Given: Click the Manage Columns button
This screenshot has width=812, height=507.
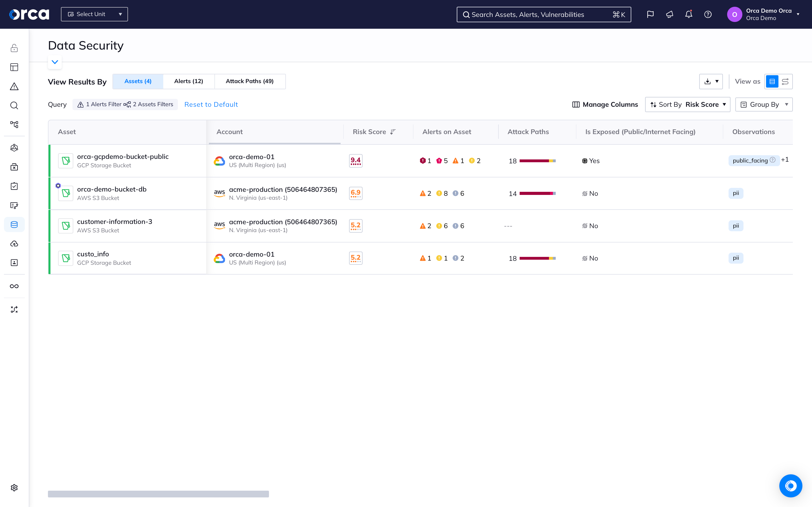Looking at the screenshot, I should pos(605,104).
